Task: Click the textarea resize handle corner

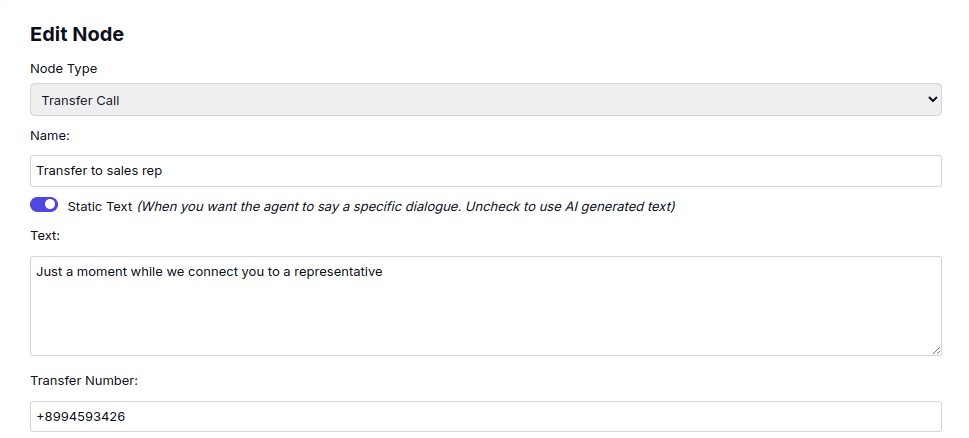Action: point(936,350)
